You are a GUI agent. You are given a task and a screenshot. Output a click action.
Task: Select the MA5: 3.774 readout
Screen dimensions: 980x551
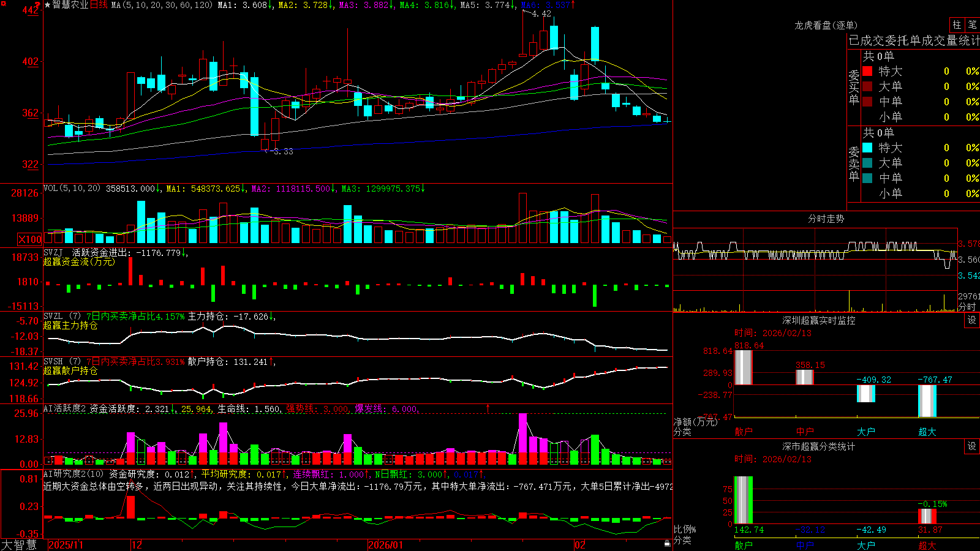[x=488, y=5]
